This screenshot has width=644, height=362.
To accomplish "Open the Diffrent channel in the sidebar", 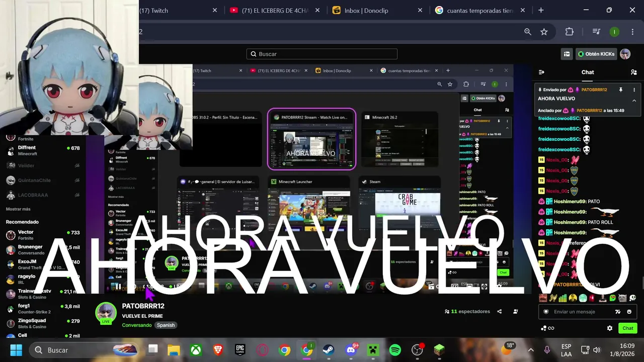I will click(x=43, y=150).
